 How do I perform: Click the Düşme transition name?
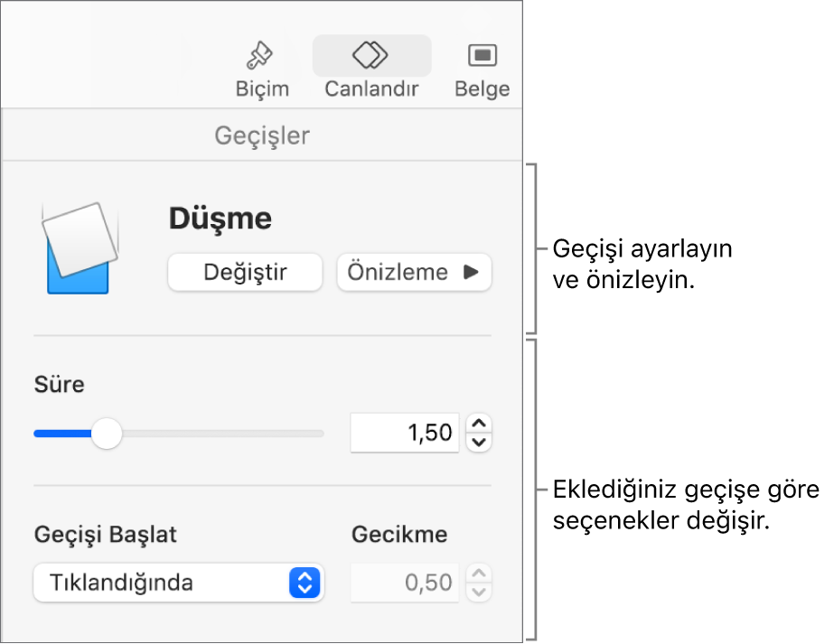click(x=220, y=219)
